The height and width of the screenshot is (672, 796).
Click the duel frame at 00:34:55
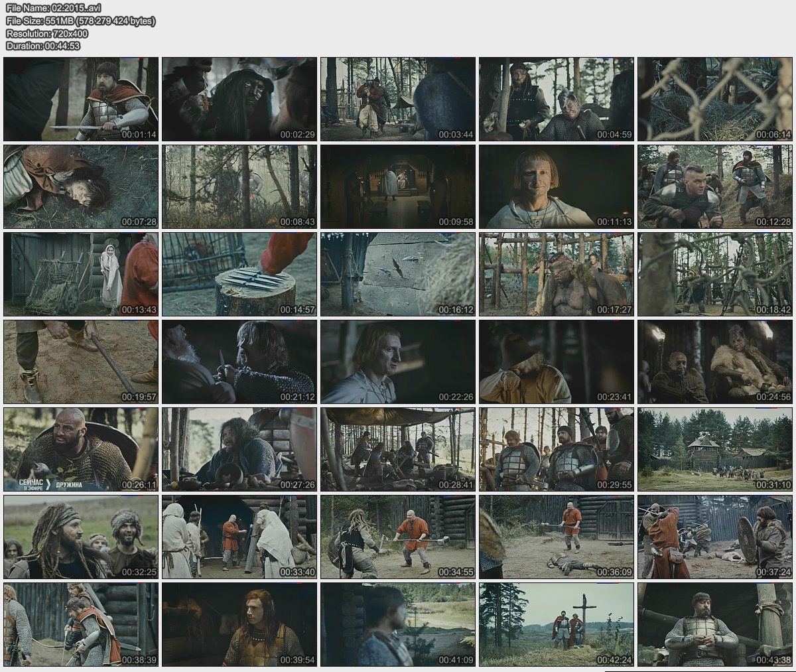(398, 537)
